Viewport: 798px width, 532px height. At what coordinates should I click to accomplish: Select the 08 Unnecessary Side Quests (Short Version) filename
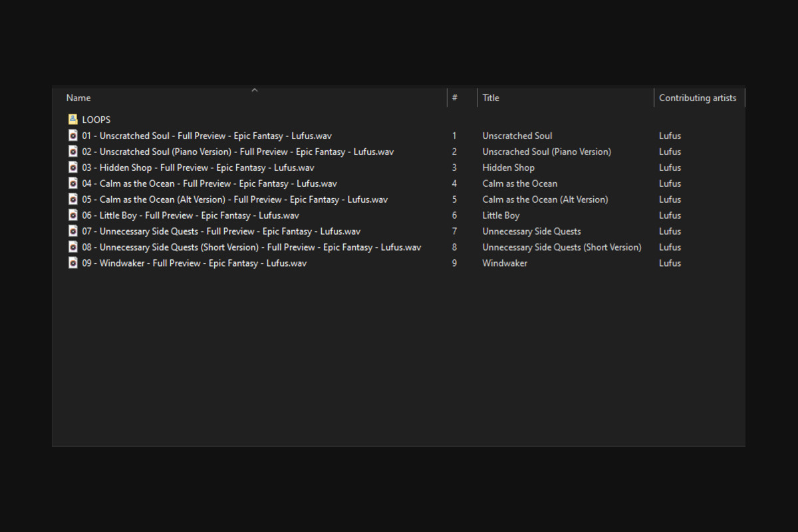point(251,247)
